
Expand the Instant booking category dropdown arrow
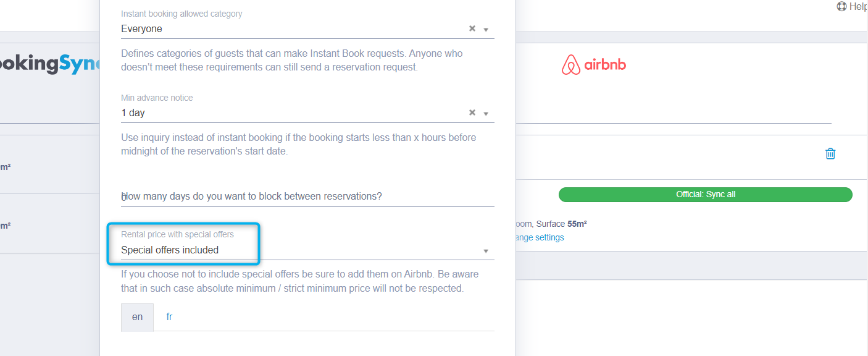[486, 29]
